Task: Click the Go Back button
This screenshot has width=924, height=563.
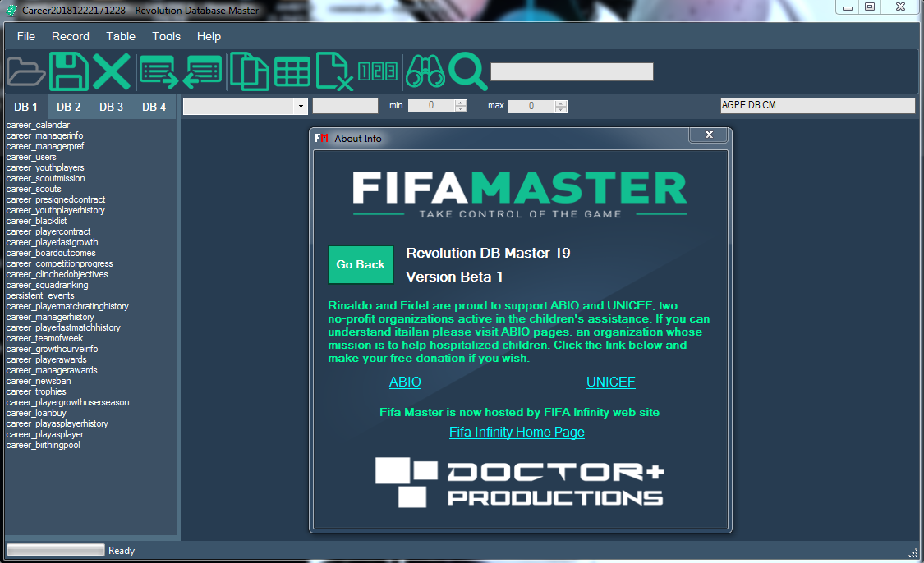Action: (x=361, y=264)
